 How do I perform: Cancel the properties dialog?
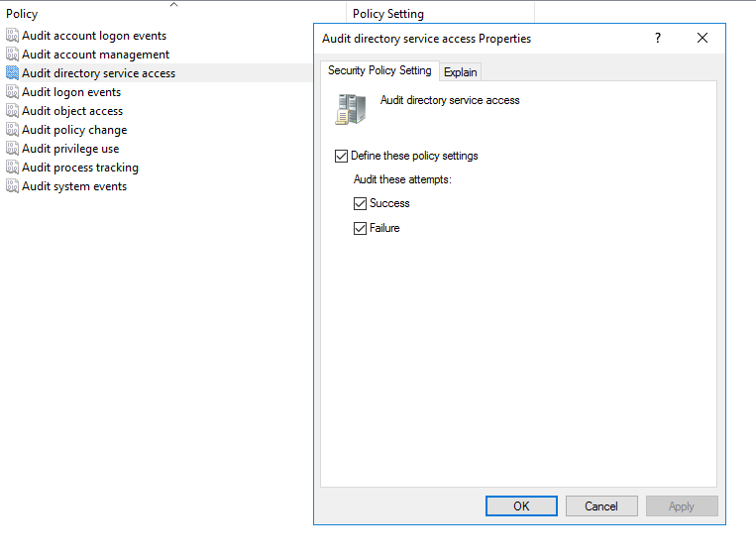pos(601,505)
